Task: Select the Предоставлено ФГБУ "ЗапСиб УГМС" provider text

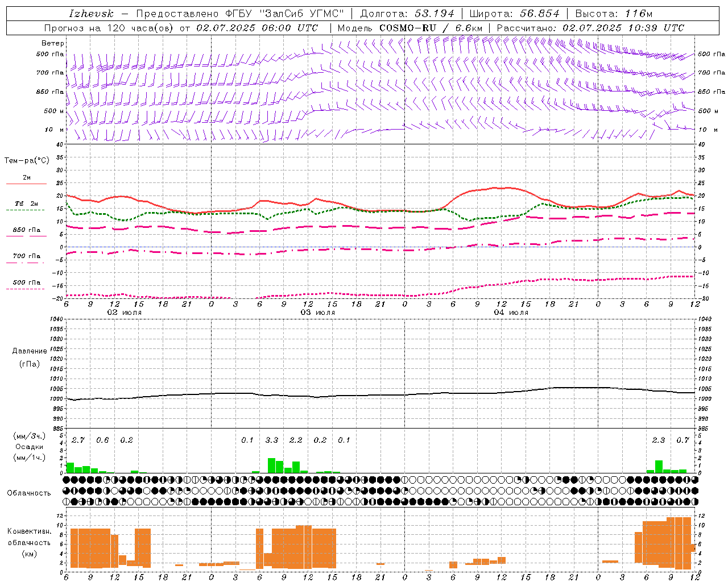Action: [241, 14]
